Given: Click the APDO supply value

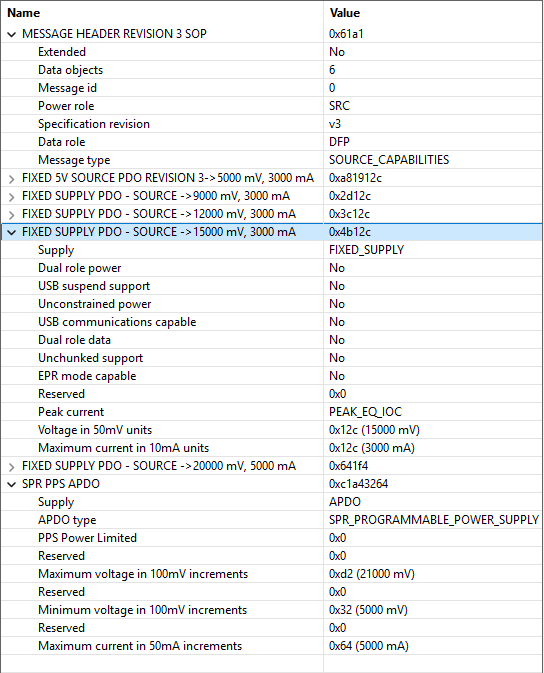Looking at the screenshot, I should pos(345,502).
